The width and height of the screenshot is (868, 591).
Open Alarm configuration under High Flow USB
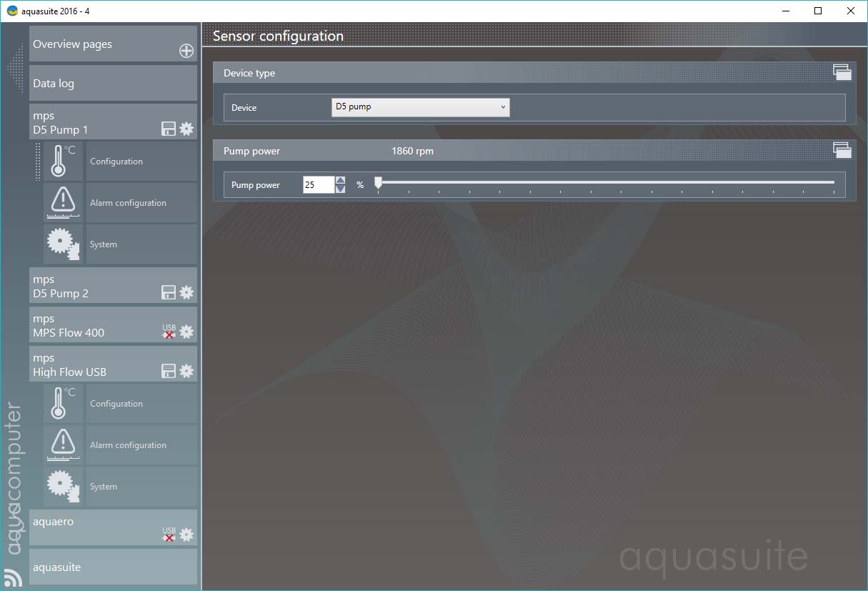click(141, 445)
